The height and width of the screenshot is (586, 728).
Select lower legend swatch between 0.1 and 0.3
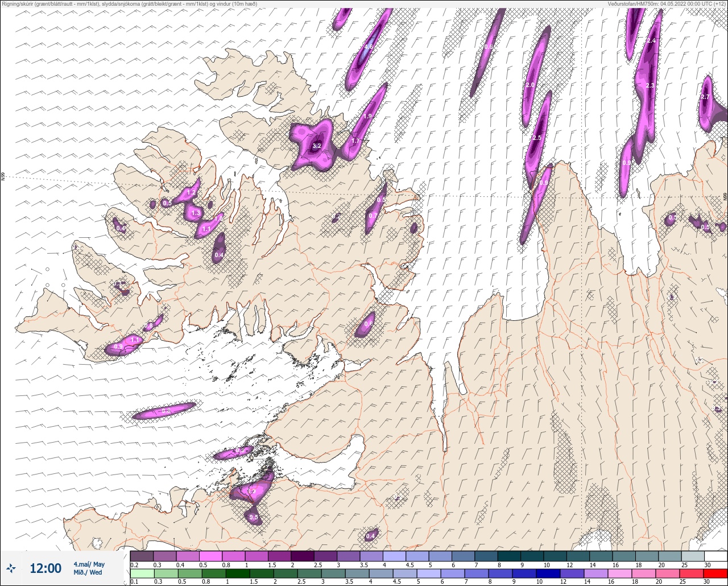point(142,573)
